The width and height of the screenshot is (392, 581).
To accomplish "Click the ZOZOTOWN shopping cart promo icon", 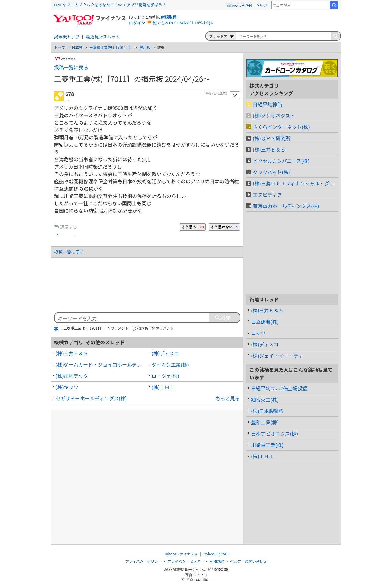I will [149, 23].
